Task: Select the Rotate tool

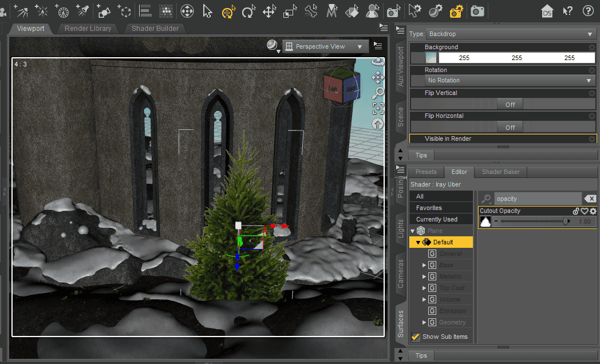Action: pyautogui.click(x=248, y=11)
